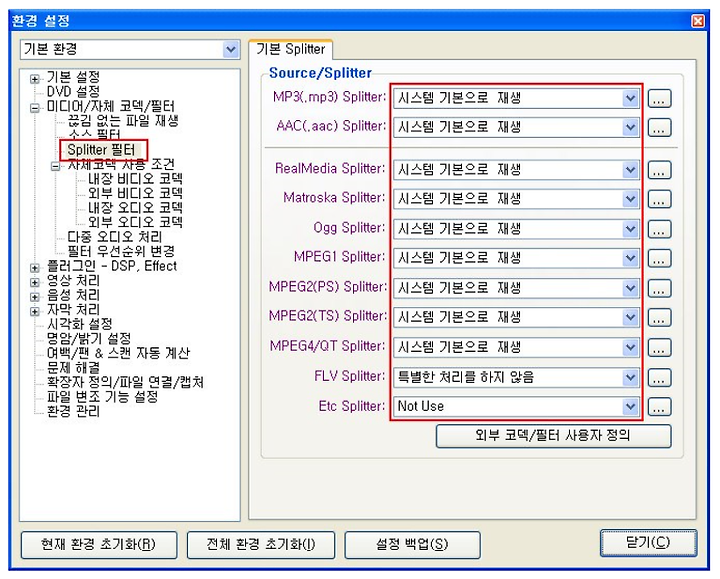
Task: Click the browse button for MPEG2(TS) Splitter
Action: coord(659,317)
